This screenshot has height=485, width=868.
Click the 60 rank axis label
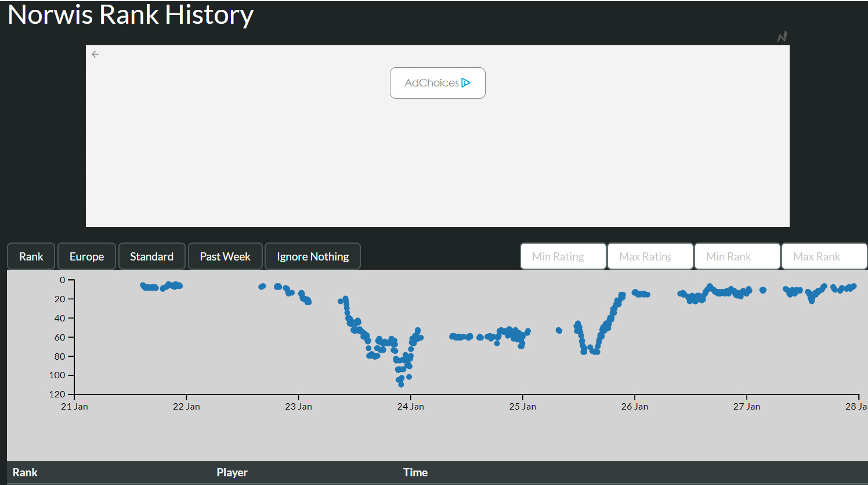coord(60,337)
